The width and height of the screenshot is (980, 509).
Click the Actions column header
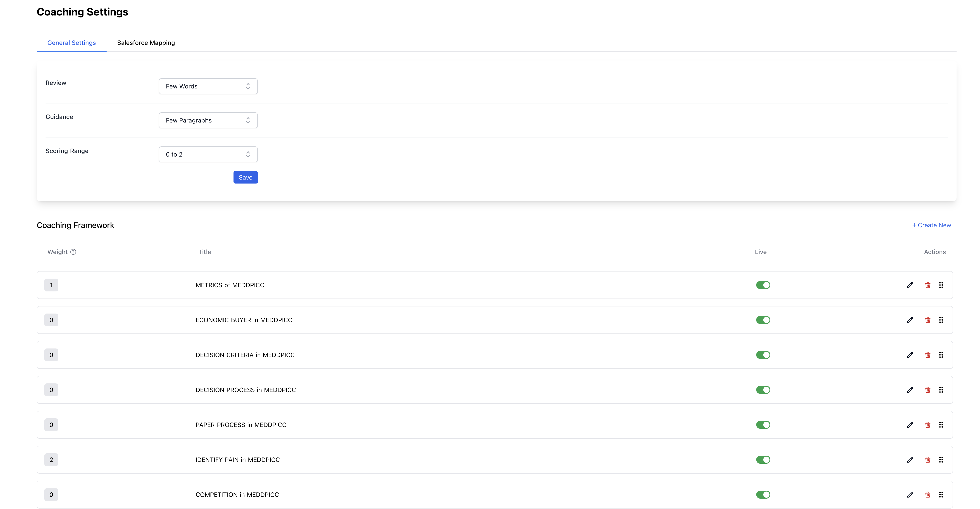[935, 252]
